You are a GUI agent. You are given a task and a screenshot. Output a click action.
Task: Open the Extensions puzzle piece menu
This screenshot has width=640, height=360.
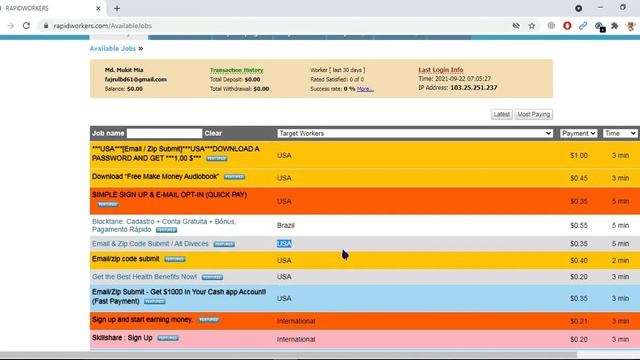614,26
